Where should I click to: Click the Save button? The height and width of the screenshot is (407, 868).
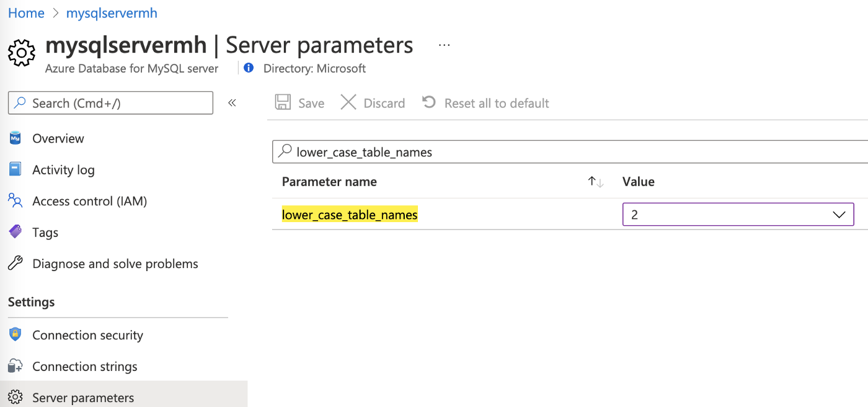click(300, 103)
